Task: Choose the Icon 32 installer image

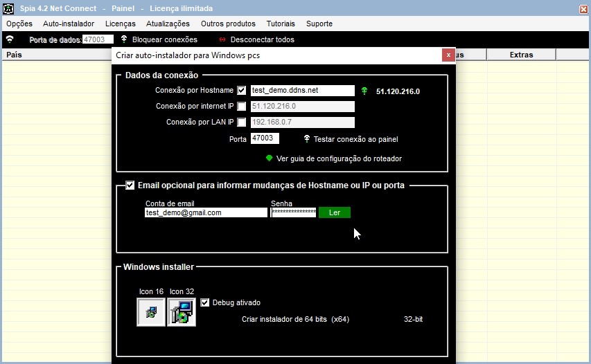Action: click(x=182, y=312)
